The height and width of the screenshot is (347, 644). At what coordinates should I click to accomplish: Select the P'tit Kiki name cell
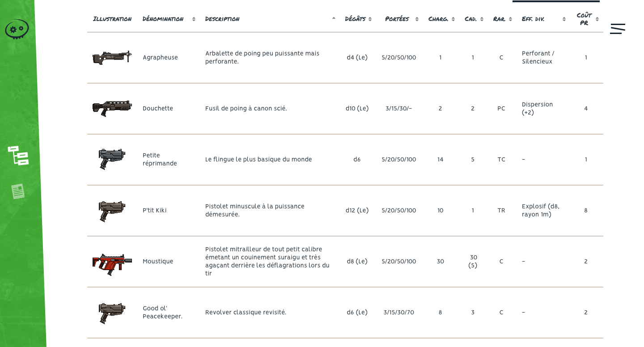coord(155,211)
